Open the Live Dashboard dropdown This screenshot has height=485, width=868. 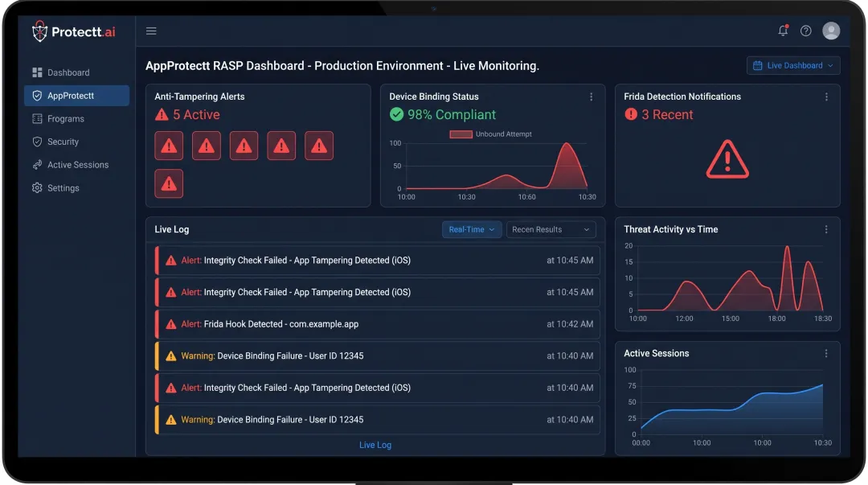(793, 65)
